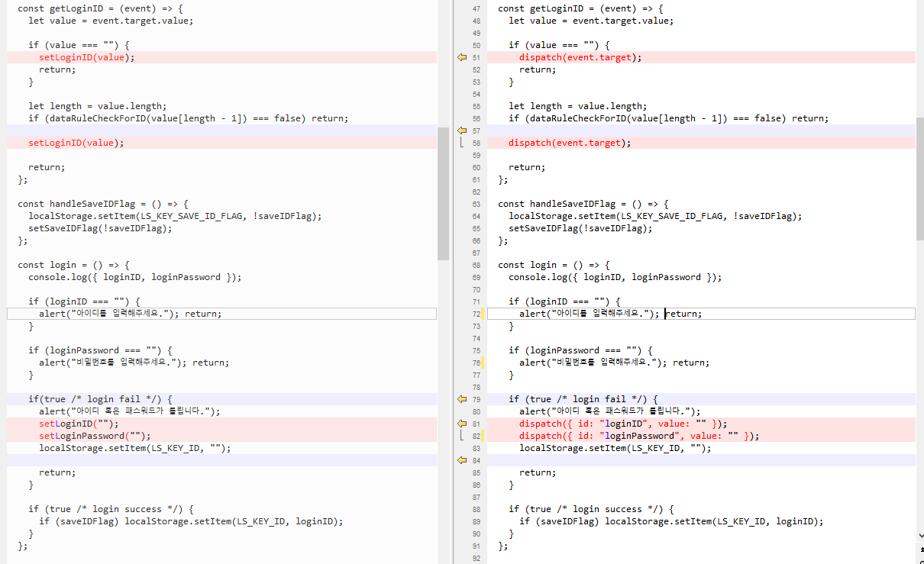The image size is (924, 564).
Task: Click 'setSaveIDFlag(!saveIDFlag);' on line 65
Action: coord(580,228)
